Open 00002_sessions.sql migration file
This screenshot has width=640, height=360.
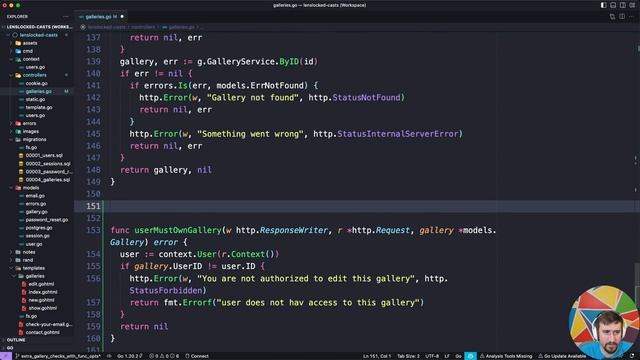pos(48,164)
